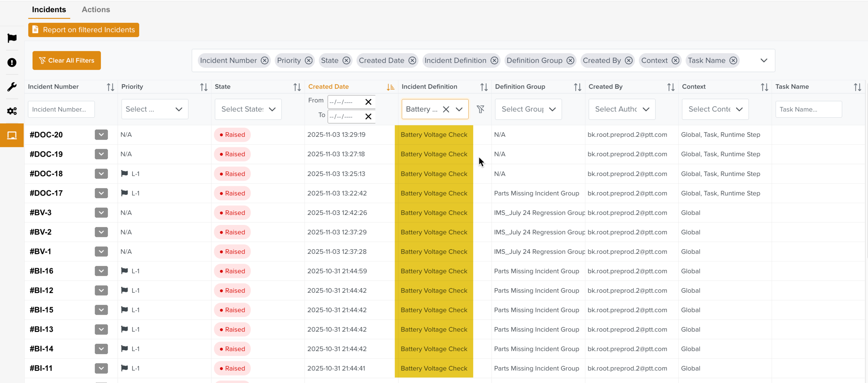Select the wrench tool sidebar icon

click(12, 87)
